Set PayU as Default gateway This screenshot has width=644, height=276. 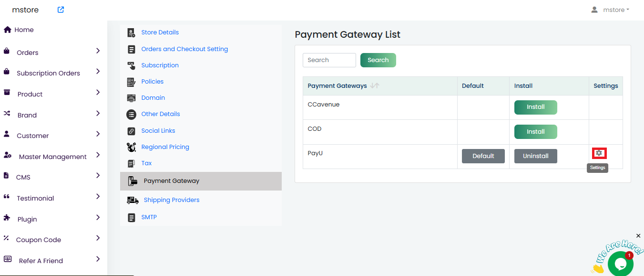point(483,156)
